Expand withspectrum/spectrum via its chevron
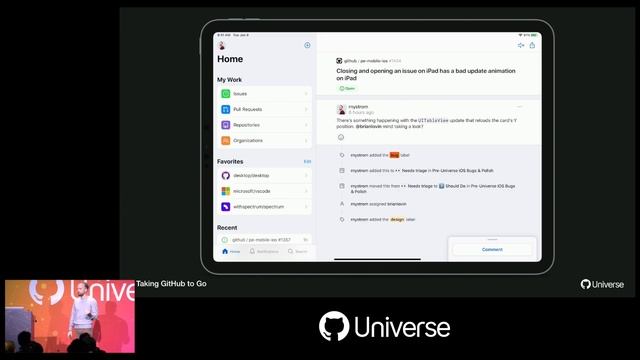This screenshot has width=640, height=360. [x=306, y=207]
